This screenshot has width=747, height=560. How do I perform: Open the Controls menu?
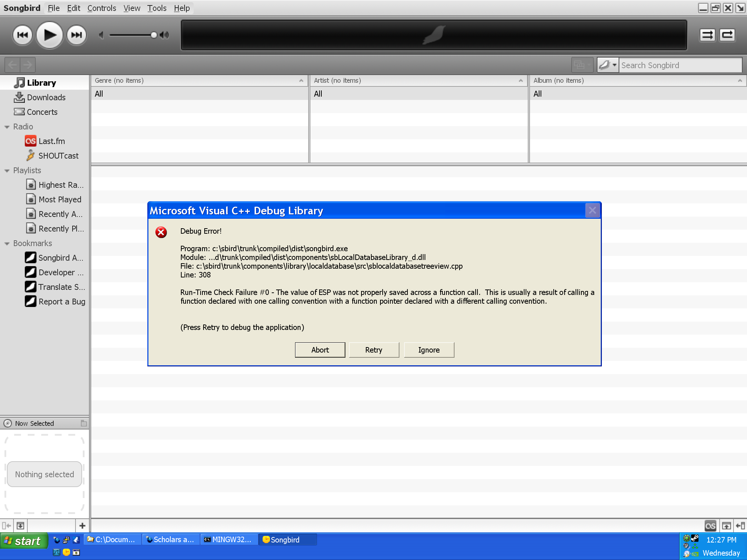[x=102, y=8]
